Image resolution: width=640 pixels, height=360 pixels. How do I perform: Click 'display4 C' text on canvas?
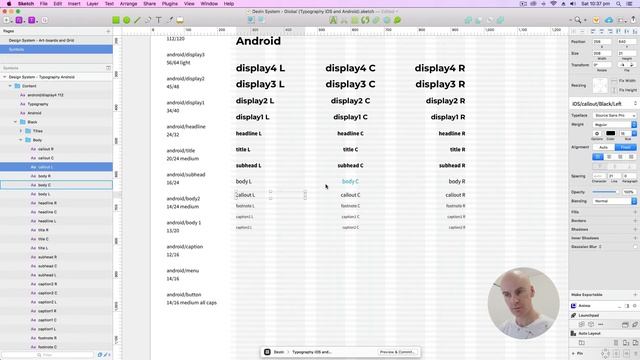pyautogui.click(x=350, y=69)
